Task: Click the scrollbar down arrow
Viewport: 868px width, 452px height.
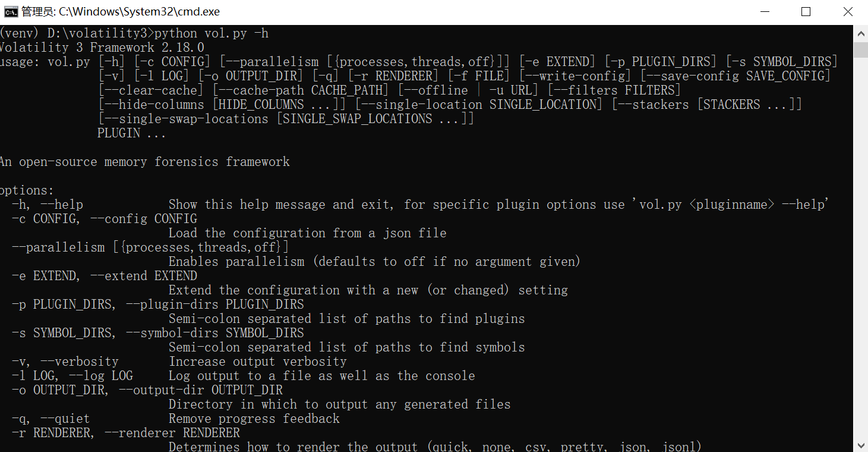Action: coord(861,445)
